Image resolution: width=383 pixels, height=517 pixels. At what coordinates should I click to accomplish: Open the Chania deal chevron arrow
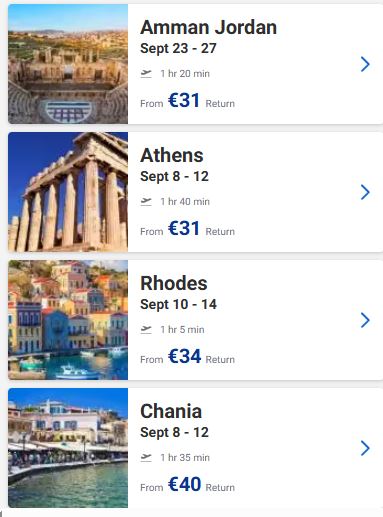(x=365, y=448)
